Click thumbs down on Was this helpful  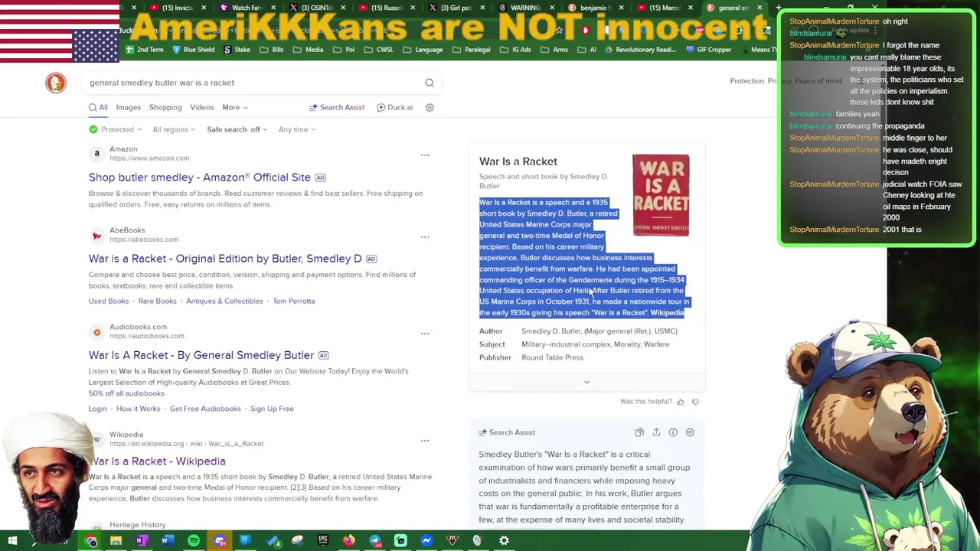(695, 402)
